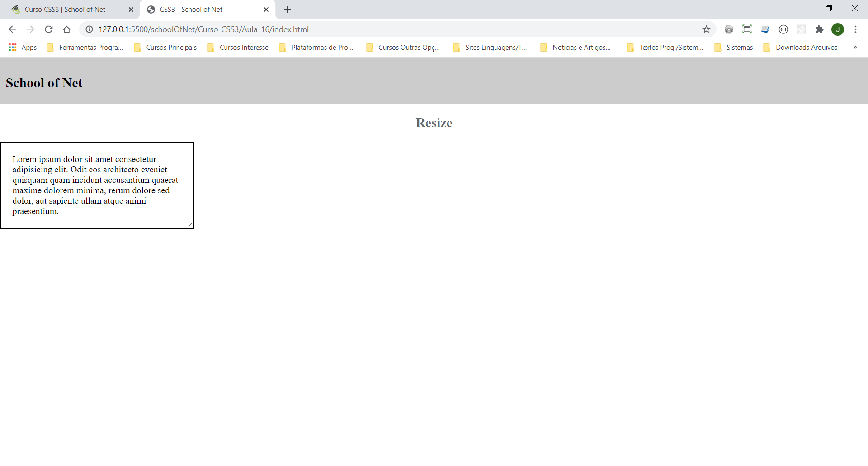Click the Lorem ipsum paragraph box

[97, 185]
